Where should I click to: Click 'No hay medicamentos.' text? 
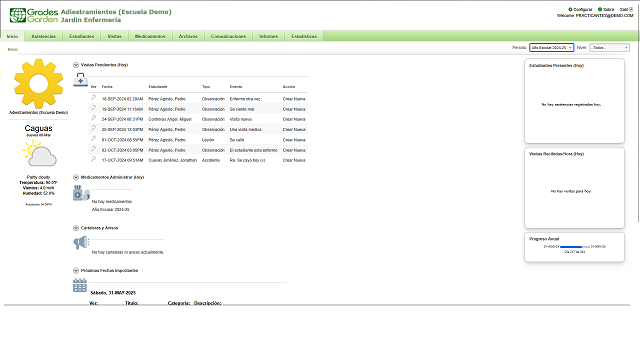(x=112, y=202)
